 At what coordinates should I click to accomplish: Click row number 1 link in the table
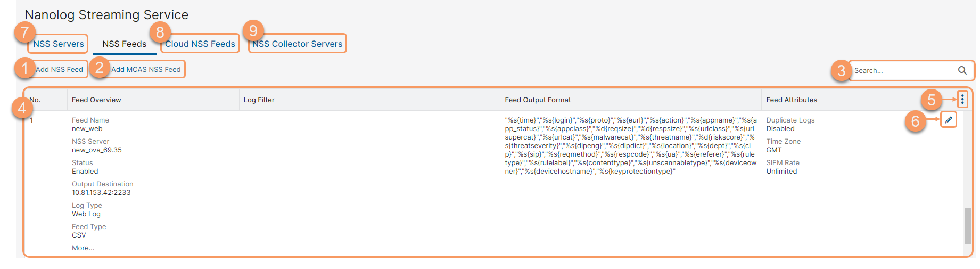(31, 120)
